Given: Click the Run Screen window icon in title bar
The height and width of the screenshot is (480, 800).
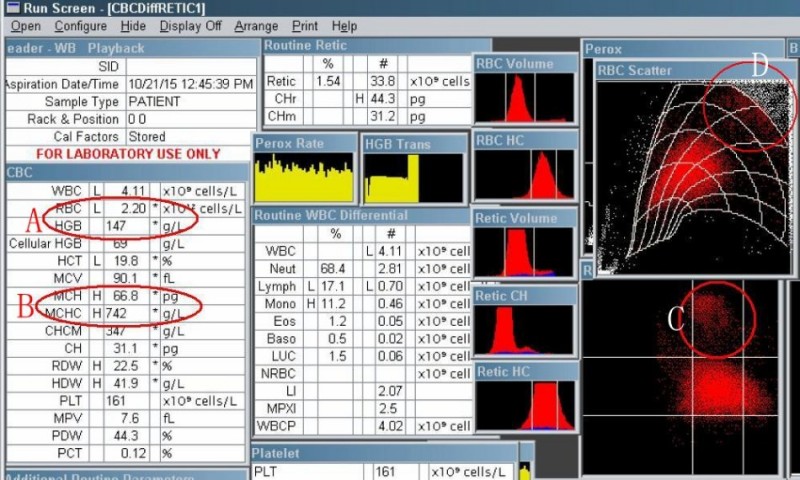Looking at the screenshot, I should pos(12,8).
